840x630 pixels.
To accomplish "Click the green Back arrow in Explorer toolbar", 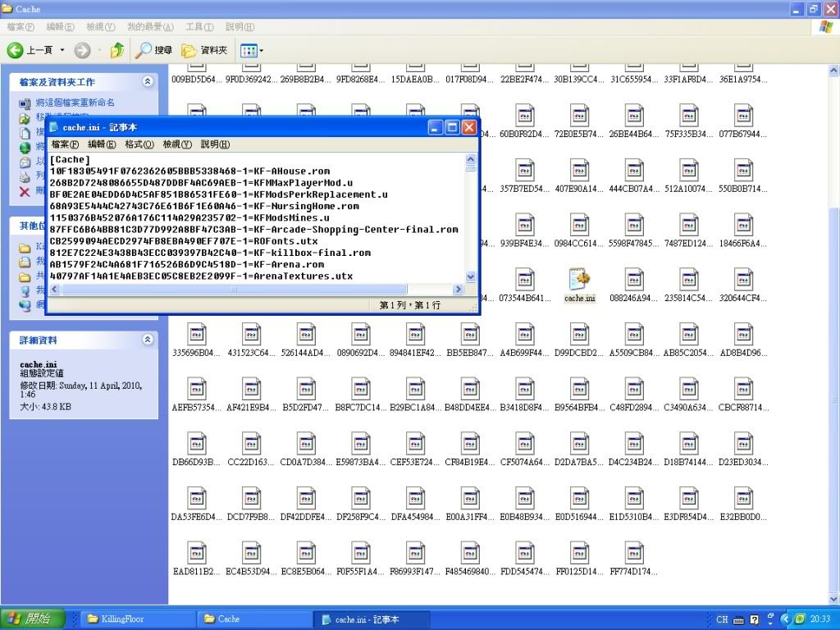I will [16, 50].
